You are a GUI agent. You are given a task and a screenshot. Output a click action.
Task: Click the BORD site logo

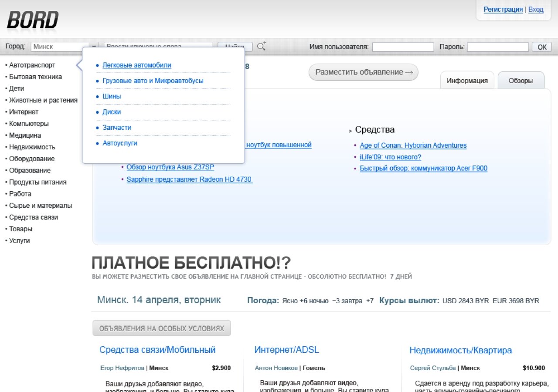pyautogui.click(x=33, y=20)
